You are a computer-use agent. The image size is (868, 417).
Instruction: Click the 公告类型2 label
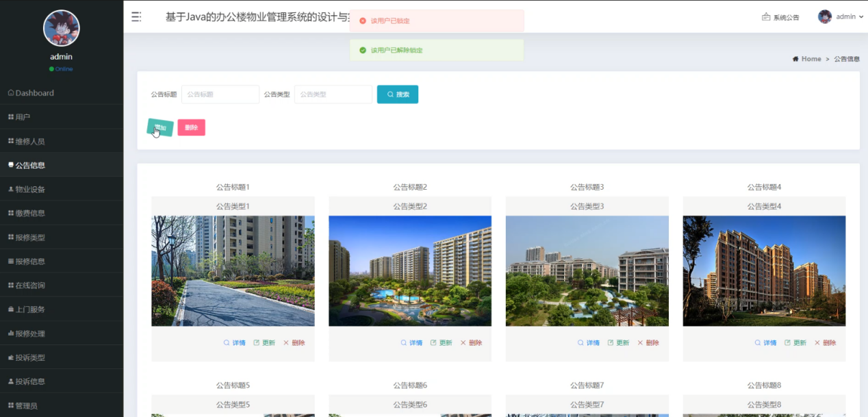click(x=410, y=206)
